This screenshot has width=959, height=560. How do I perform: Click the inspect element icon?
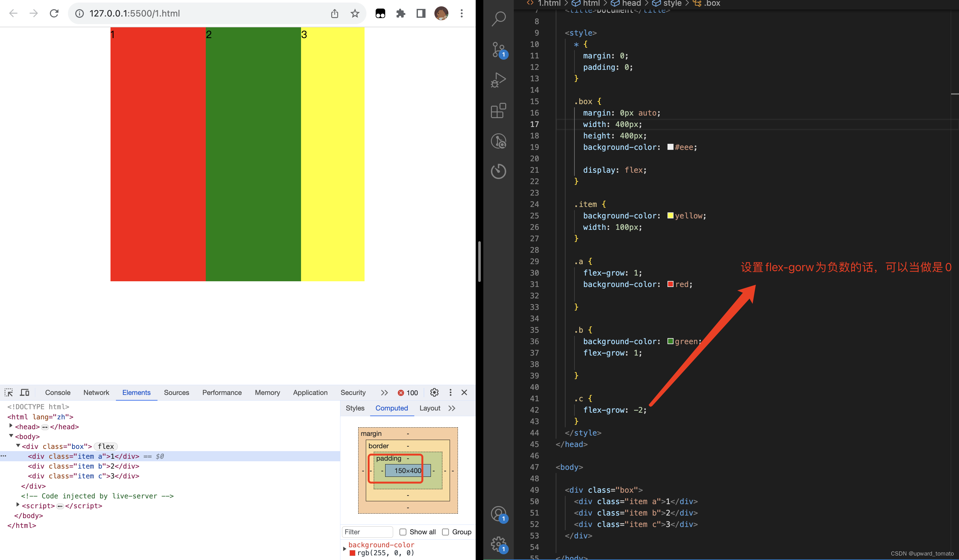point(9,392)
